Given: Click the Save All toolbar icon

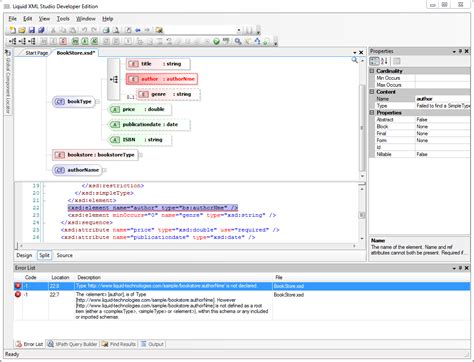Looking at the screenshot, I should coord(41,30).
